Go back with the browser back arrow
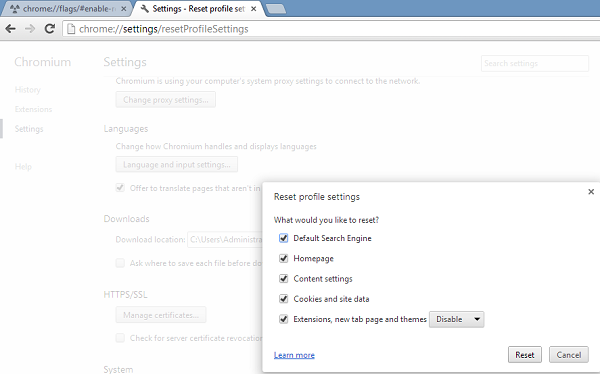This screenshot has width=600, height=374. point(11,29)
